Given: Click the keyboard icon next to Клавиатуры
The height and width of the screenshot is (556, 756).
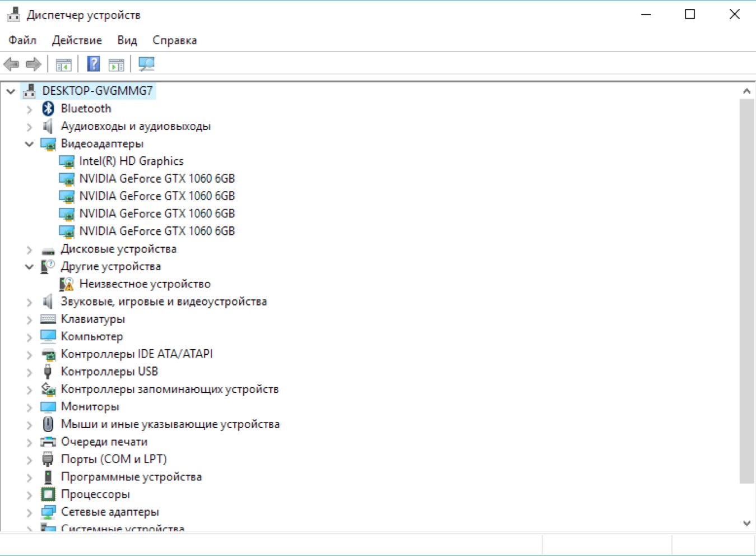Looking at the screenshot, I should point(48,319).
